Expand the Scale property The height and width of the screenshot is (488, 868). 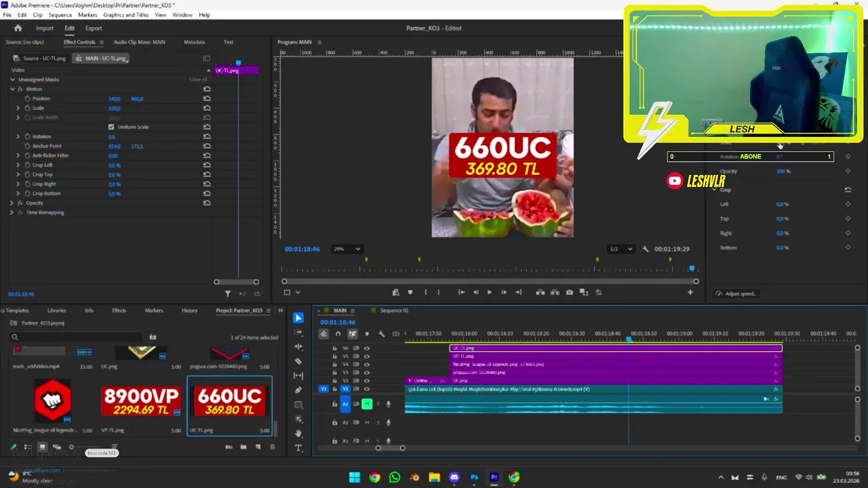coord(18,108)
